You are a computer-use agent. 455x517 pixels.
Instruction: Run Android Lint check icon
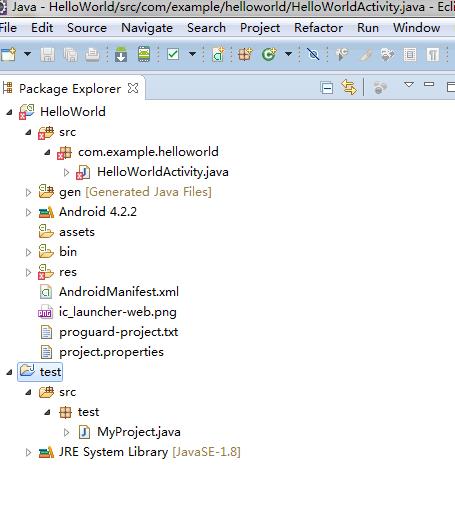point(173,54)
